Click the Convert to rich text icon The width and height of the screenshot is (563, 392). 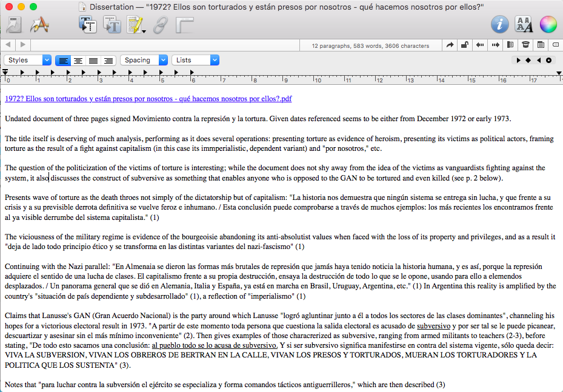(112, 25)
